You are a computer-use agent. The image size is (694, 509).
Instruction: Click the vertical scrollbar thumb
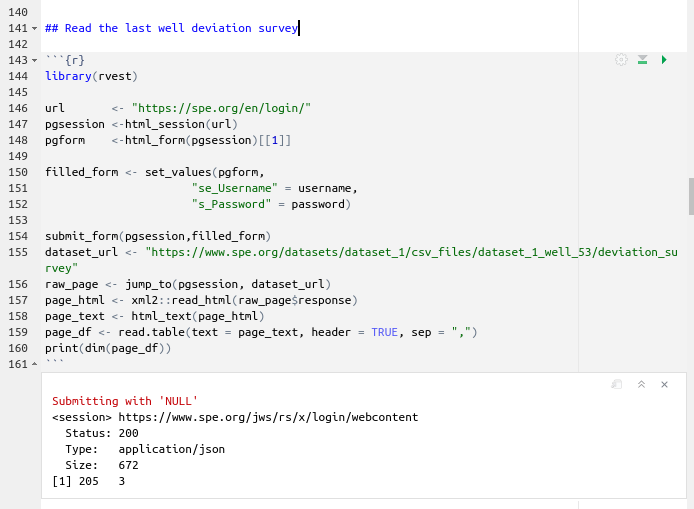[690, 196]
